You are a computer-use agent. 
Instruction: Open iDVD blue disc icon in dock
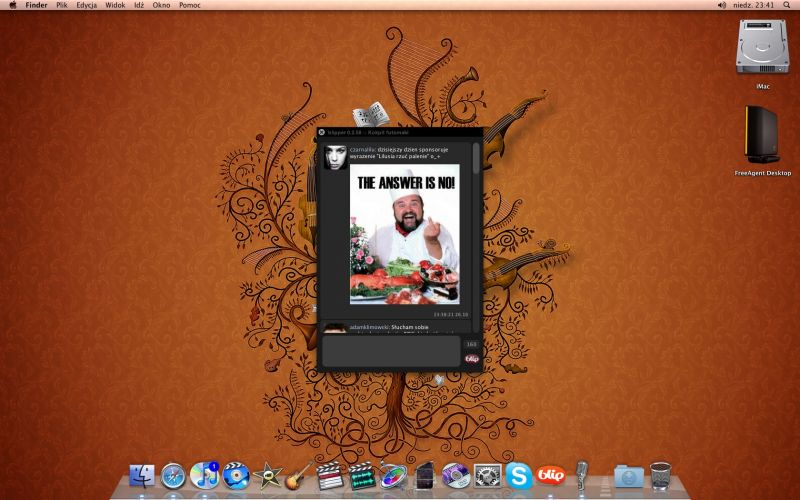(x=236, y=476)
